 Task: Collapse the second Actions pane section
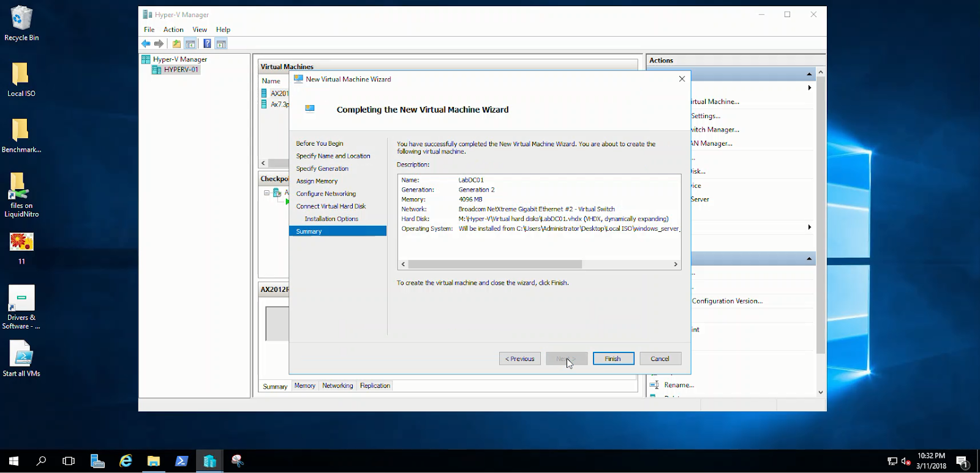809,259
